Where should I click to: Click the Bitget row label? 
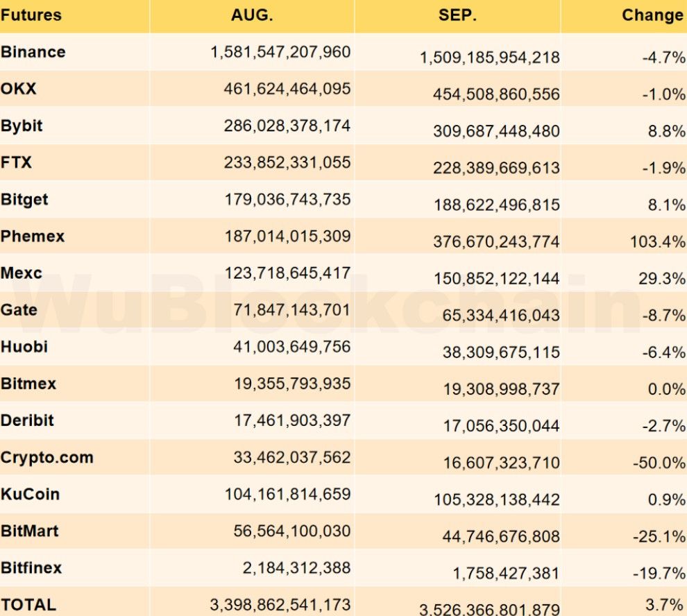(25, 199)
